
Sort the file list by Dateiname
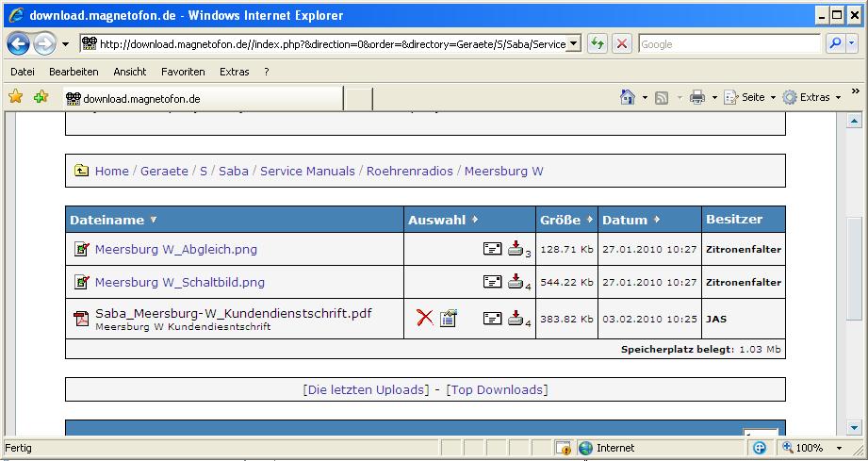tap(106, 220)
